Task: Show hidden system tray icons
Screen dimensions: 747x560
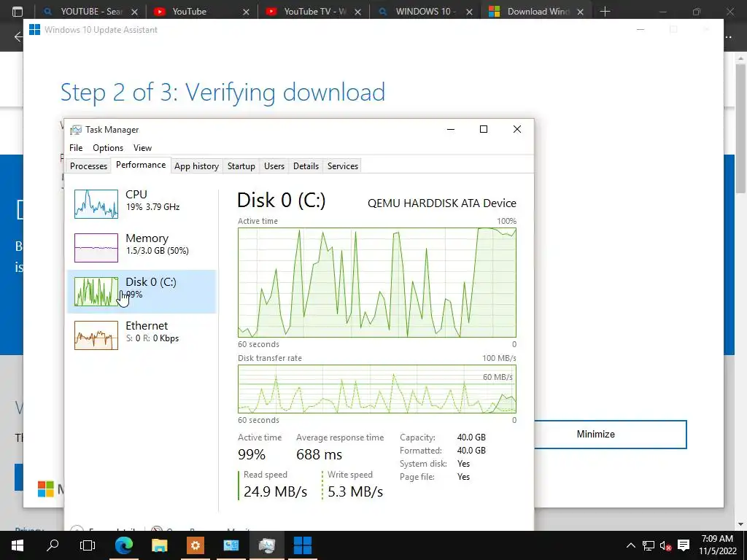Action: [631, 545]
